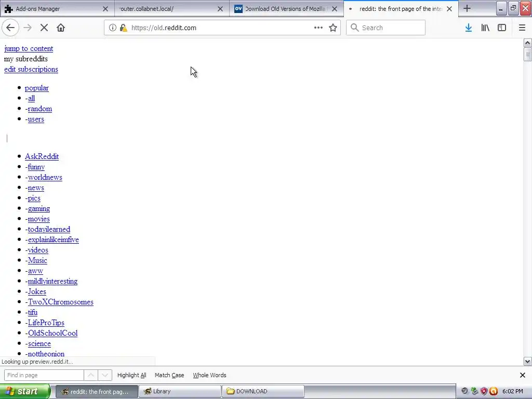Close the Add-ons Manager tab
This screenshot has width=532, height=399.
(x=105, y=9)
